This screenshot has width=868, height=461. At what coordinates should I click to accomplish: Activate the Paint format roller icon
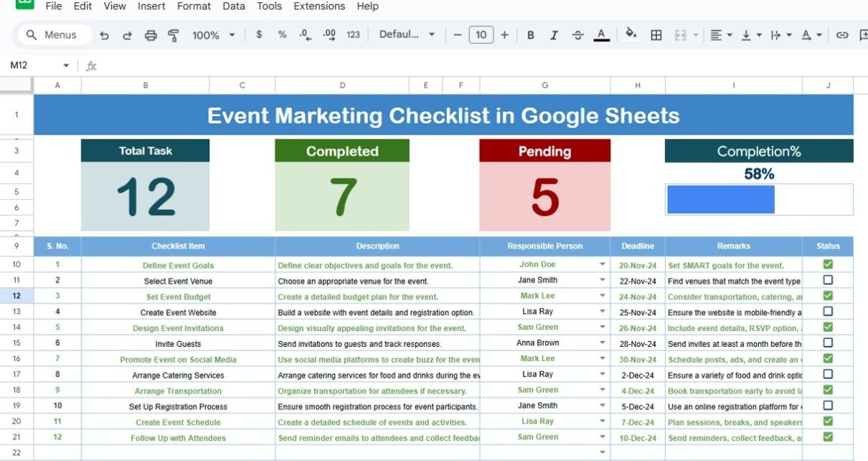tap(173, 35)
